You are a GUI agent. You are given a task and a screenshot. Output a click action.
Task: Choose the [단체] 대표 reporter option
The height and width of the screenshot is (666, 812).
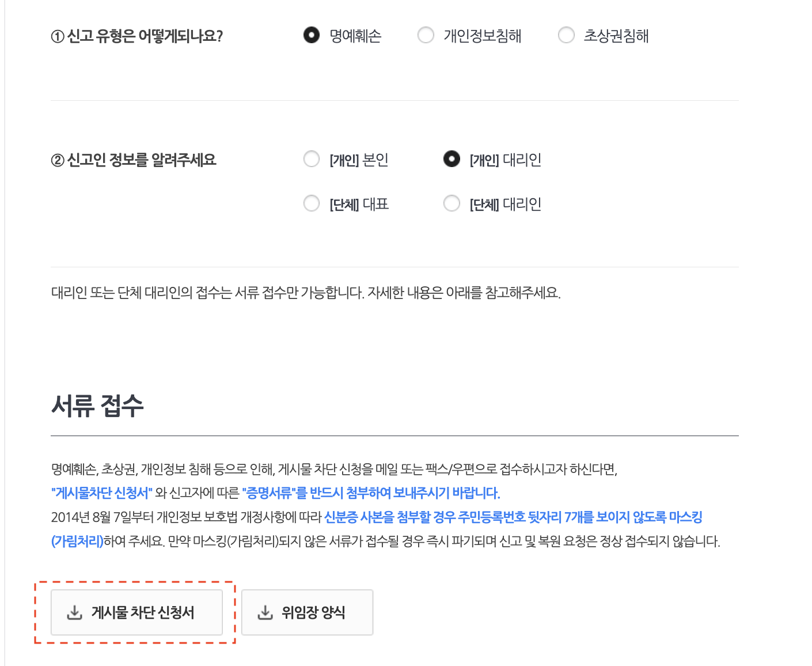click(x=312, y=203)
